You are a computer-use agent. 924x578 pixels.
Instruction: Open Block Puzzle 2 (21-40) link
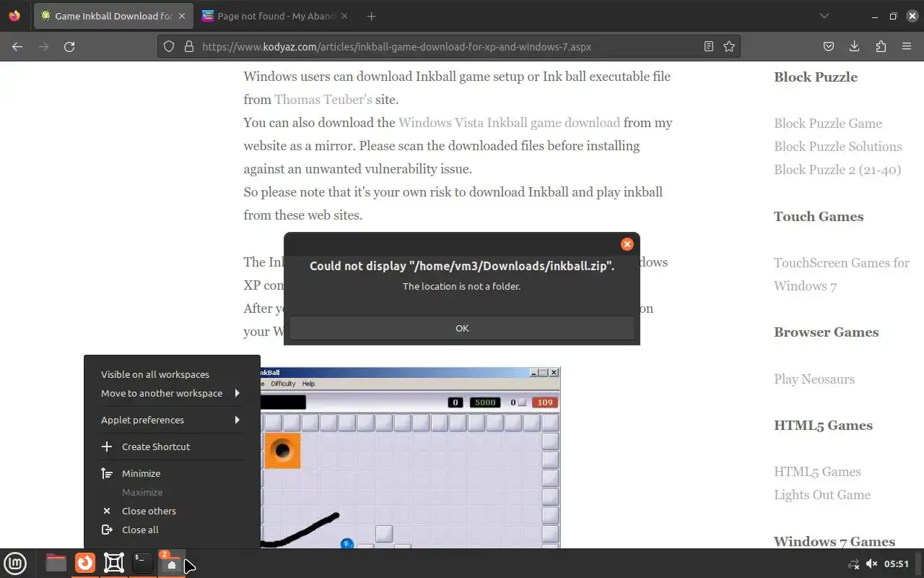837,170
